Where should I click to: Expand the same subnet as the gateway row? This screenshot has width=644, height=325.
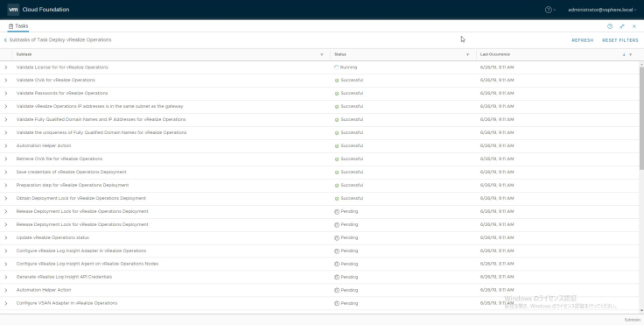click(x=6, y=107)
